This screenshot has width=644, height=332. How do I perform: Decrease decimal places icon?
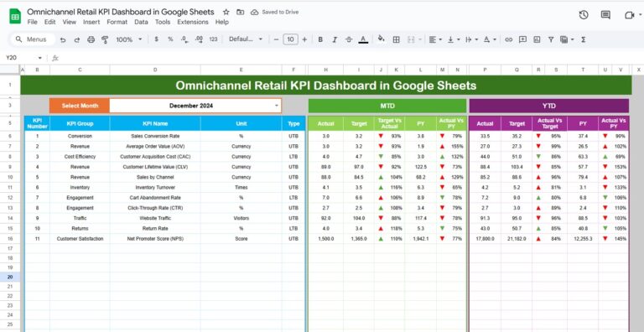(x=184, y=39)
